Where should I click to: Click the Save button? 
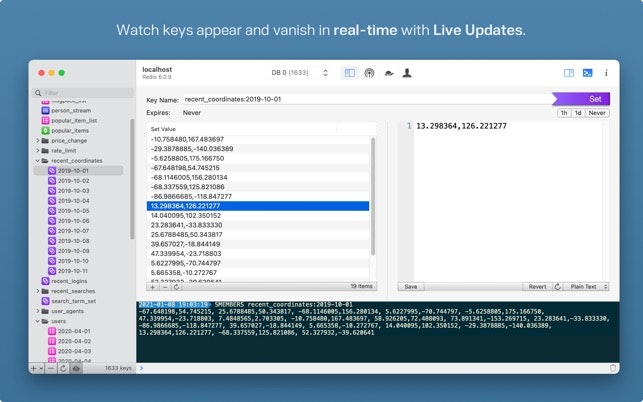411,287
